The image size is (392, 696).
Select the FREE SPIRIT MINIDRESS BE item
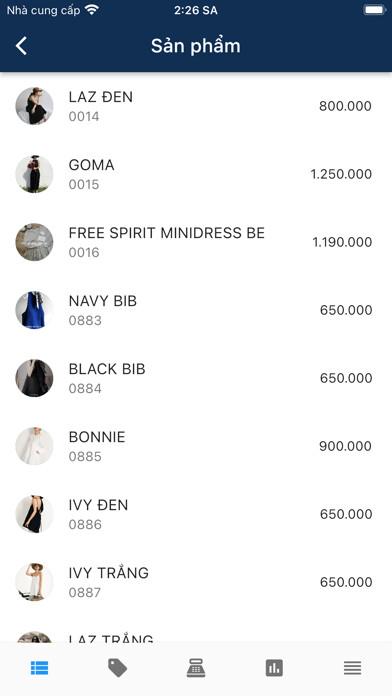(x=196, y=242)
